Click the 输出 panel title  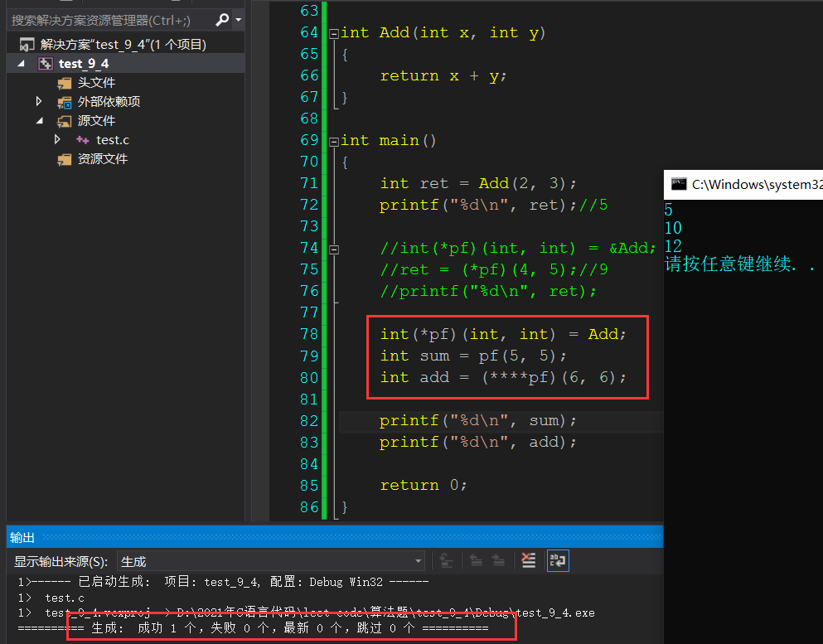(22, 537)
